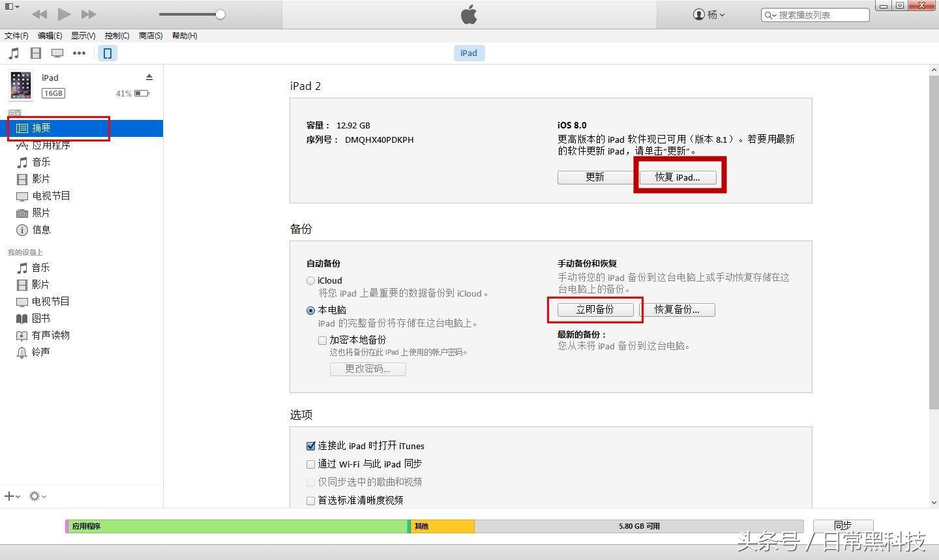Screen dimensions: 939x560
Task: Click the disabled 更改密码... button
Action: [x=368, y=369]
